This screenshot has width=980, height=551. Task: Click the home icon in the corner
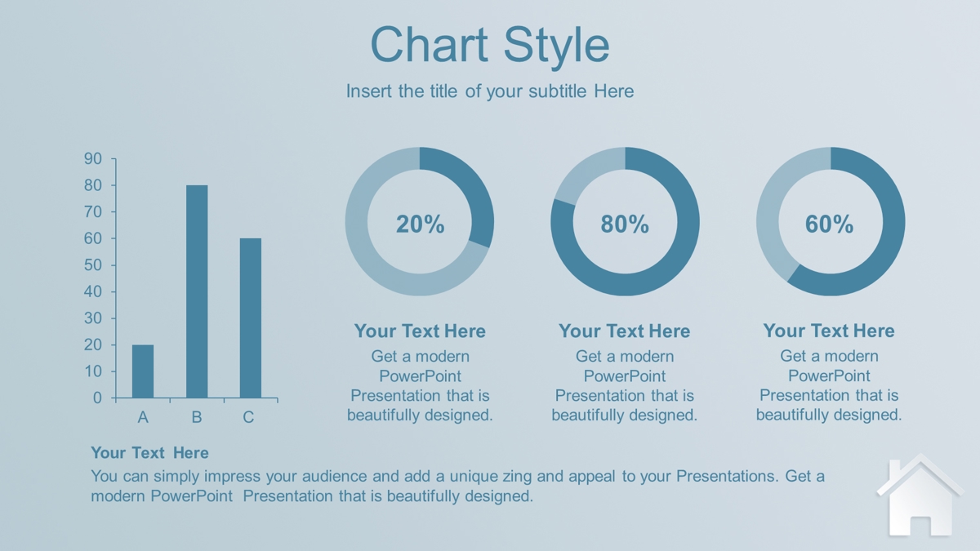click(x=920, y=495)
